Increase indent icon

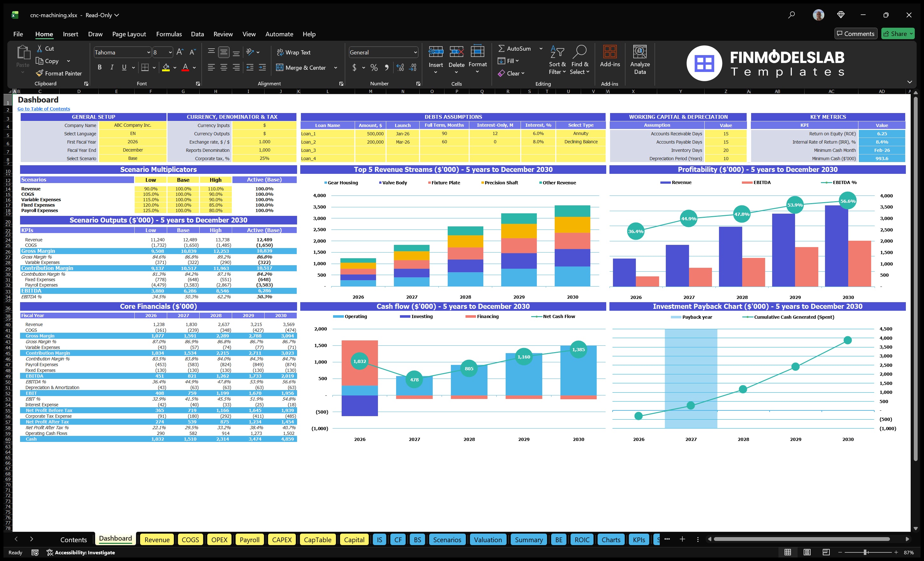click(x=262, y=67)
